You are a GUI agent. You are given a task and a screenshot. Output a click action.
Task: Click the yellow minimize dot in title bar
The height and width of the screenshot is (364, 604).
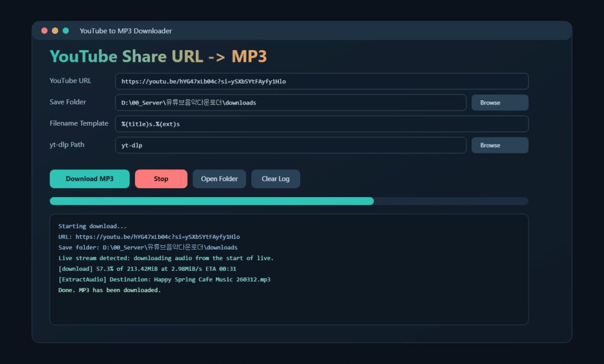[x=55, y=31]
